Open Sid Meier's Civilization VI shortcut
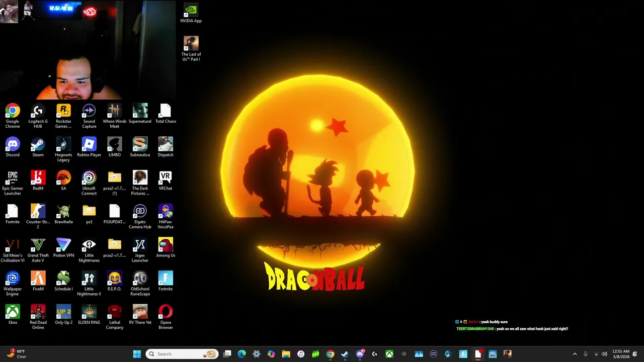Viewport: 644px width, 362px height. pos(13,250)
